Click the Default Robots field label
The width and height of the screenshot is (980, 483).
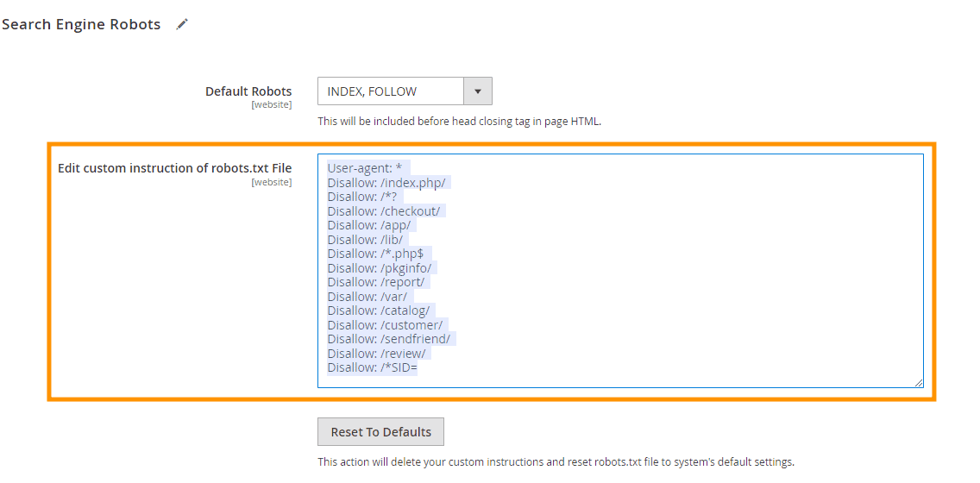(248, 91)
